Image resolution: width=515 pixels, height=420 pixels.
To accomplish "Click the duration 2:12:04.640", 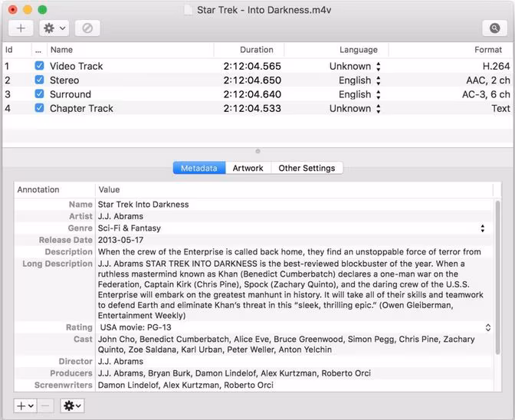I will click(252, 94).
